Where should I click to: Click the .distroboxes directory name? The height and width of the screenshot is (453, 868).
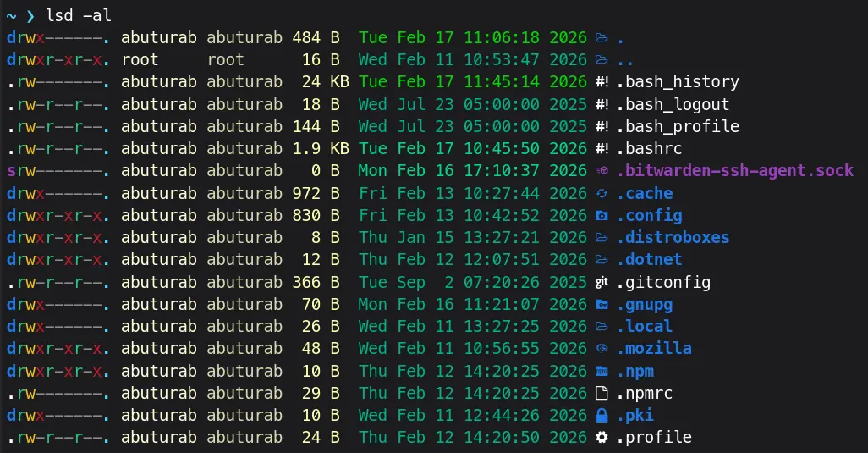pos(672,238)
